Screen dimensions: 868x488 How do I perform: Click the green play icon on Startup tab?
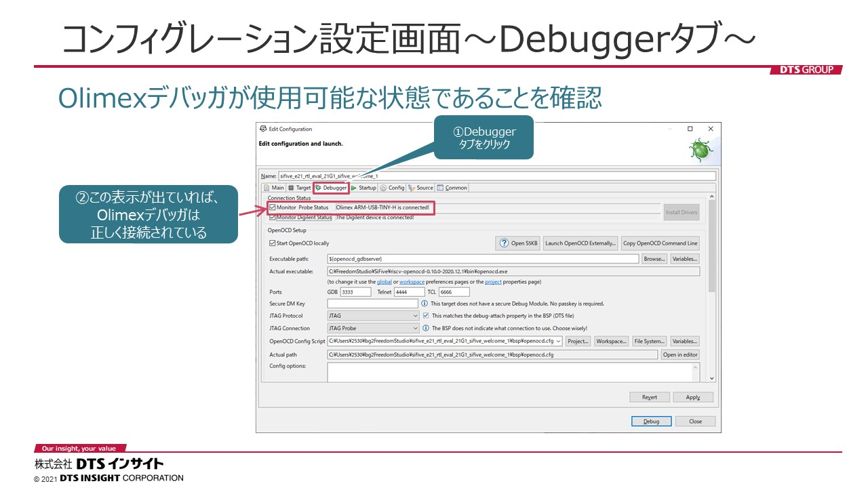[x=353, y=188]
